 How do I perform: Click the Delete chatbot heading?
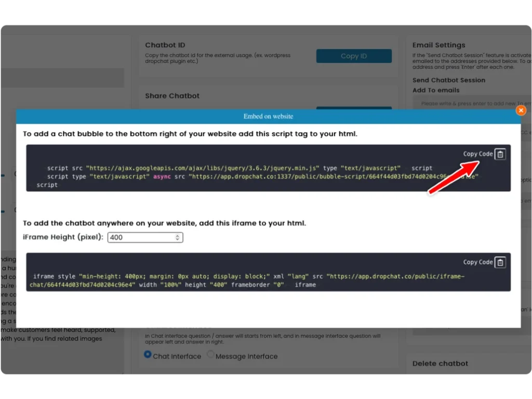coord(440,363)
